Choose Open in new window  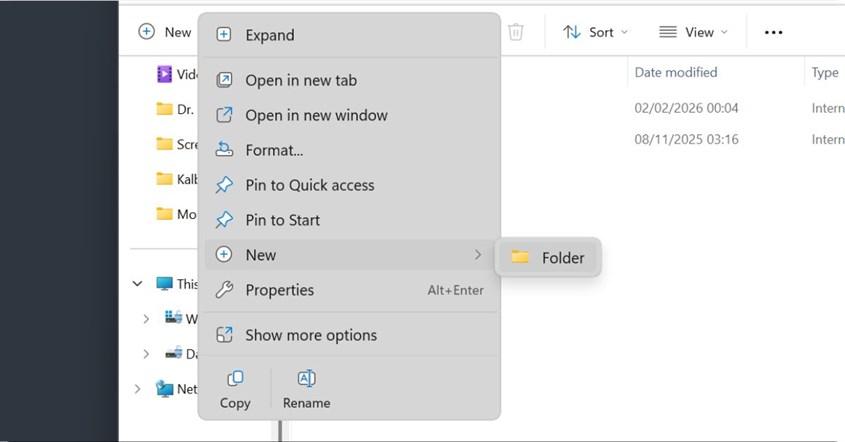349,115
